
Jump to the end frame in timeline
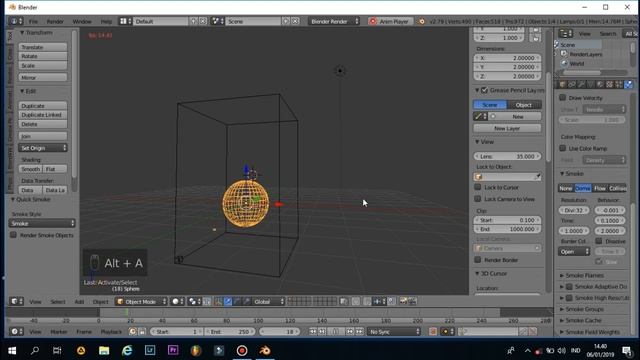click(359, 331)
